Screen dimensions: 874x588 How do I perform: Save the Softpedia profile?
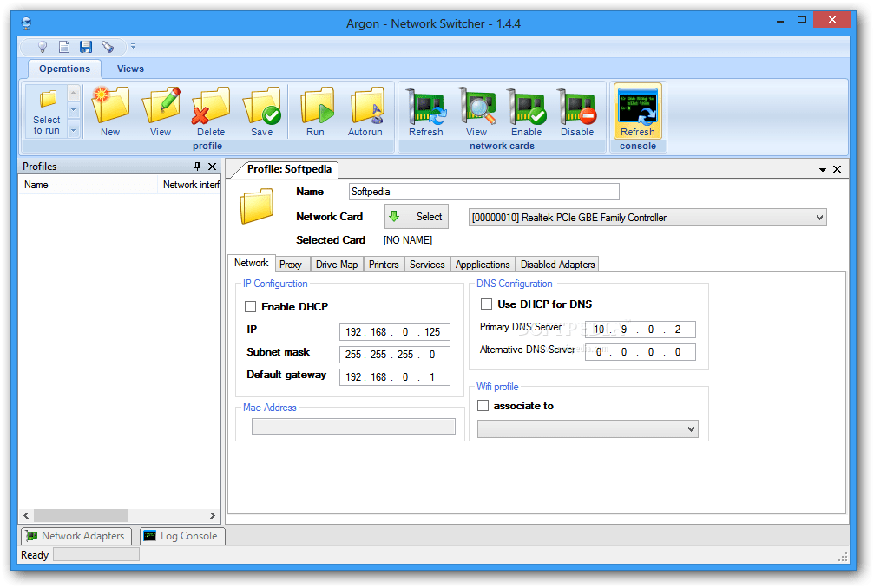point(262,110)
